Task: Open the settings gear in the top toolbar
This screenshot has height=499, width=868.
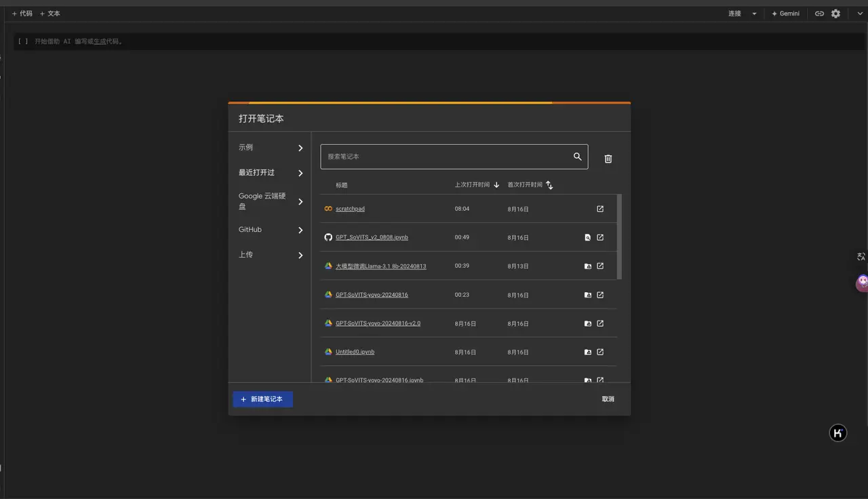Action: click(835, 14)
